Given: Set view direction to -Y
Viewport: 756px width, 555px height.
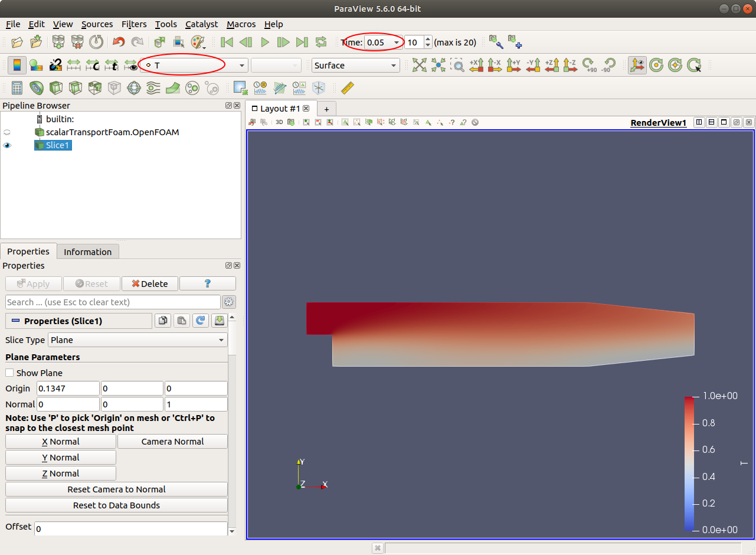Looking at the screenshot, I should [x=533, y=65].
